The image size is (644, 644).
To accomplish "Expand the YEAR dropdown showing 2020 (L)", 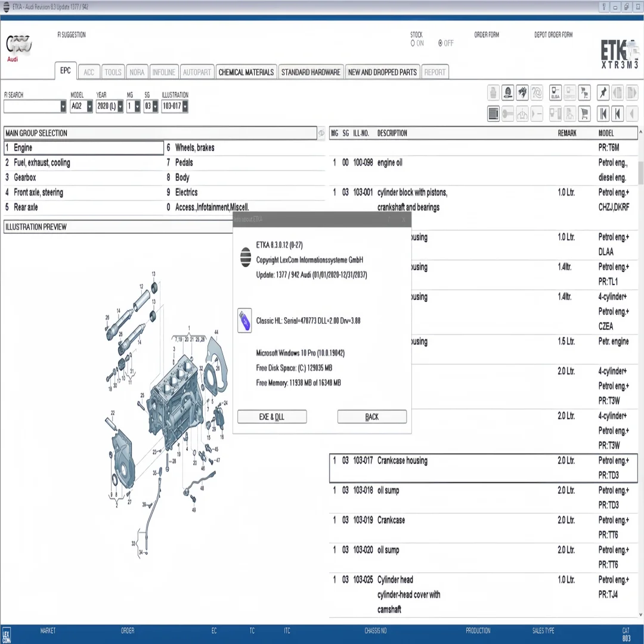I will (x=120, y=107).
